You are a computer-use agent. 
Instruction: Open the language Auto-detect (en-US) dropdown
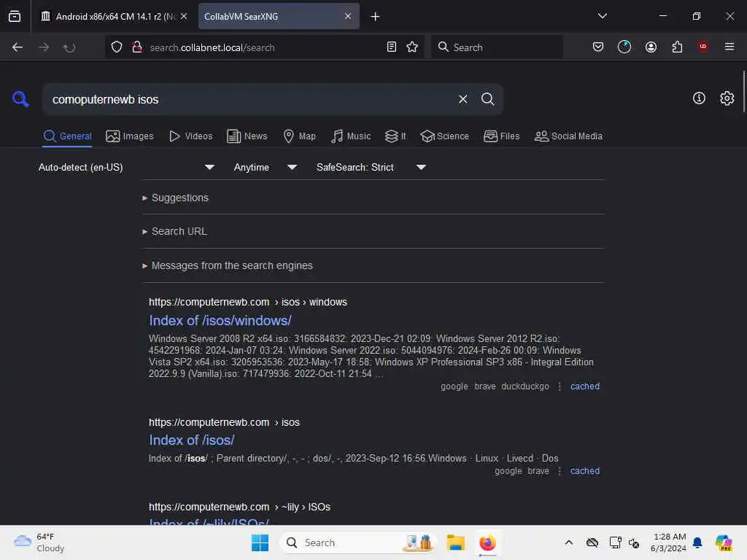(x=126, y=167)
